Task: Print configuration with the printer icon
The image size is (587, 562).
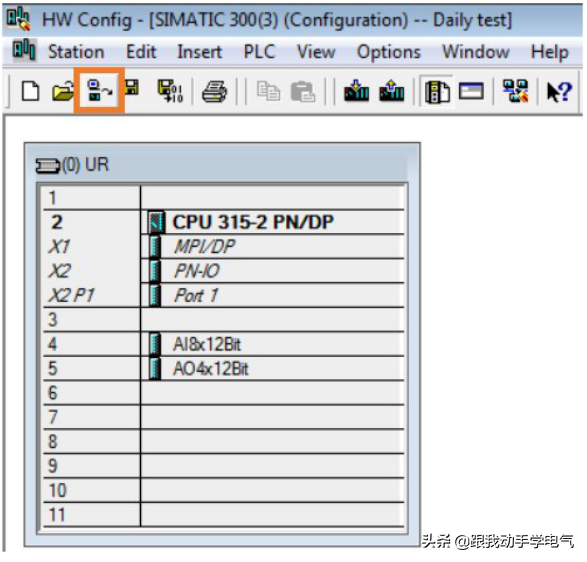Action: click(215, 91)
